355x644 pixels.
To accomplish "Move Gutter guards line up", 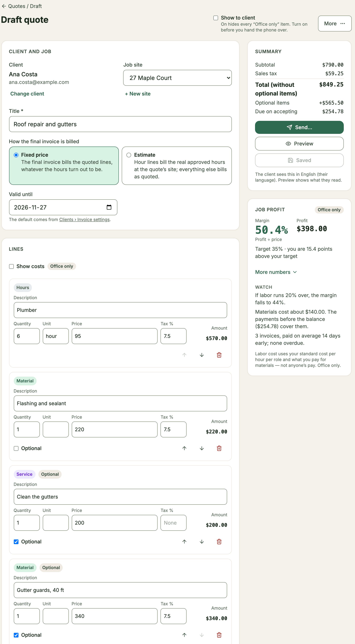I will (184, 635).
